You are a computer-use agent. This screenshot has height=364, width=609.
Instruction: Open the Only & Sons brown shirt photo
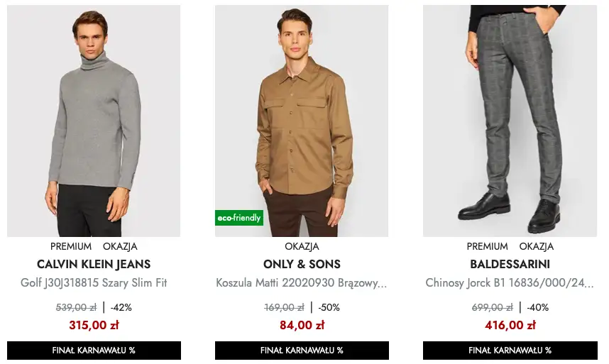click(302, 121)
